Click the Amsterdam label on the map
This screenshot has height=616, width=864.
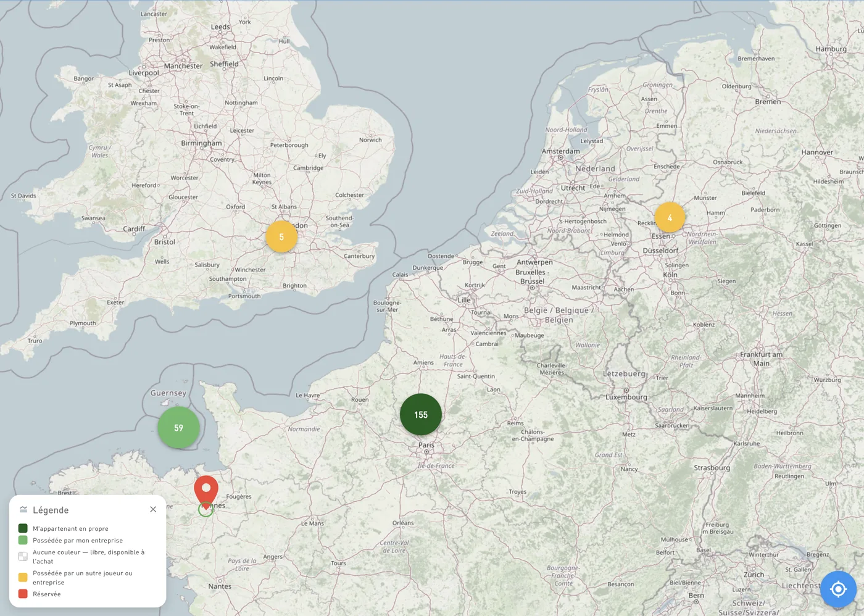pyautogui.click(x=561, y=151)
